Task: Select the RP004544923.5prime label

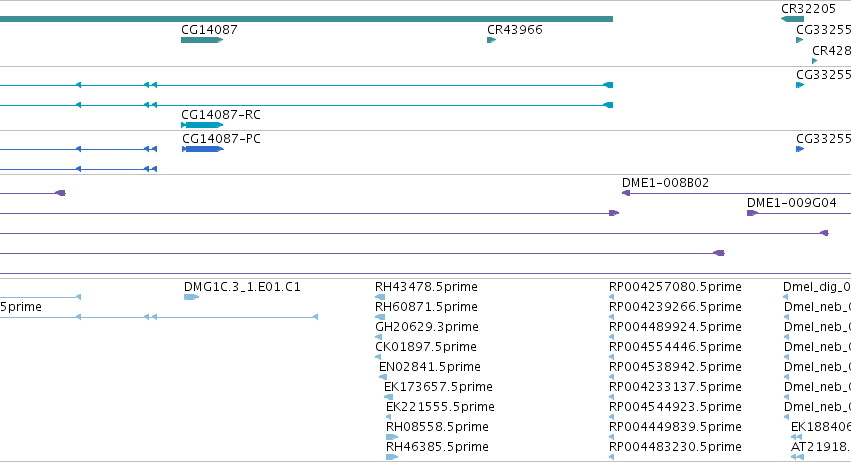Action: click(675, 407)
